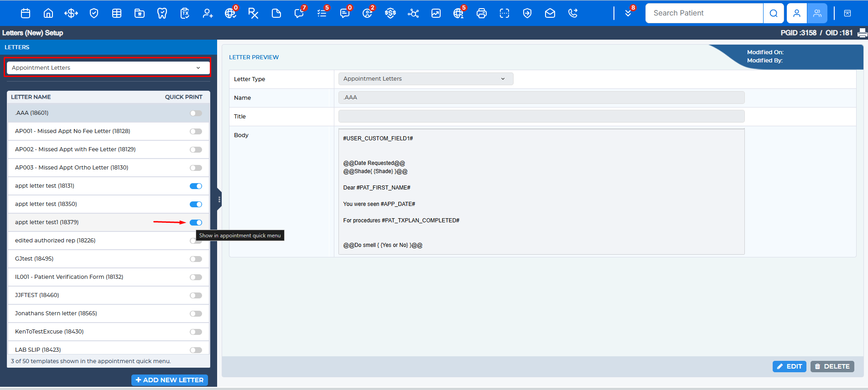The height and width of the screenshot is (390, 868).
Task: Click the printer icon in the top toolbar
Action: coord(481,13)
